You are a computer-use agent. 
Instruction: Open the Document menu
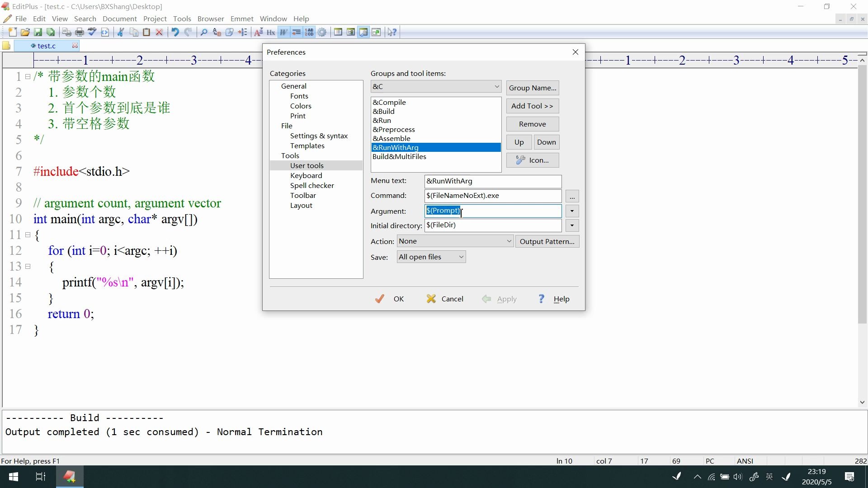119,19
